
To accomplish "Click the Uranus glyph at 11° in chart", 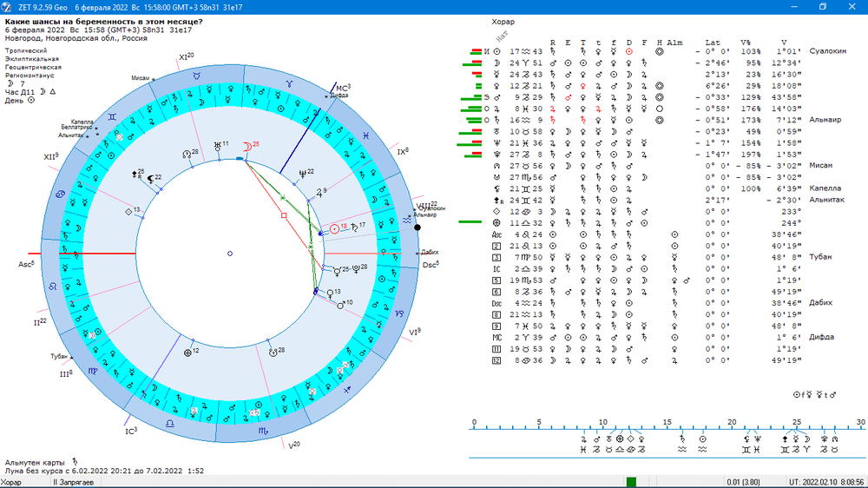I will 218,146.
